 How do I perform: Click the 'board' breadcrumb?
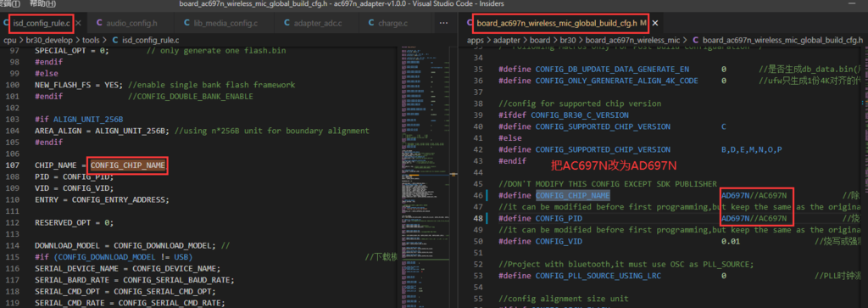540,40
